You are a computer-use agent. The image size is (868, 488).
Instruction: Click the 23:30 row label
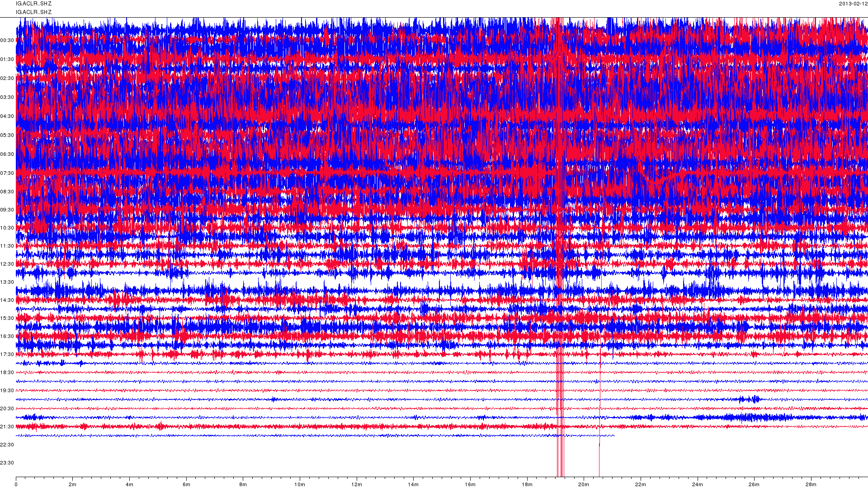pyautogui.click(x=7, y=463)
